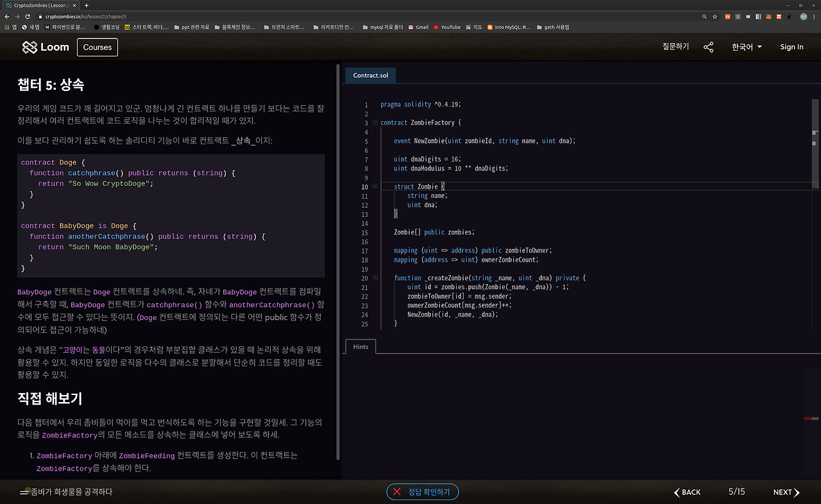Click line number 25 in the editor gutter

point(365,324)
